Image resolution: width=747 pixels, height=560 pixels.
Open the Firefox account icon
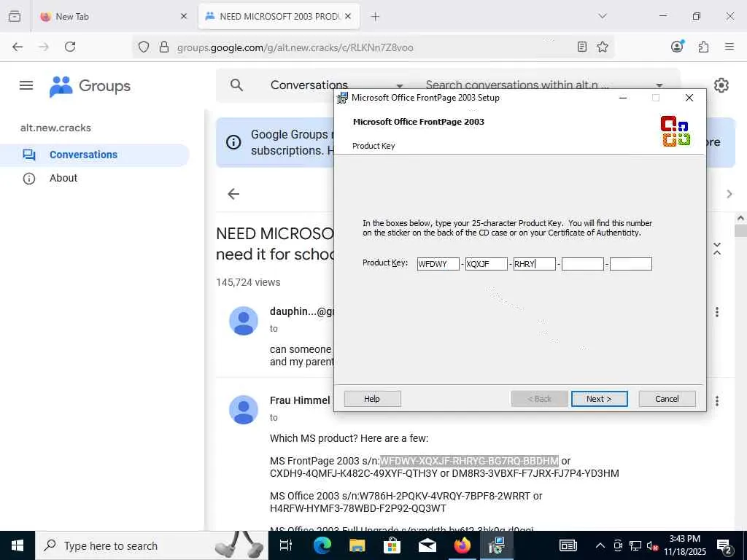tap(677, 46)
